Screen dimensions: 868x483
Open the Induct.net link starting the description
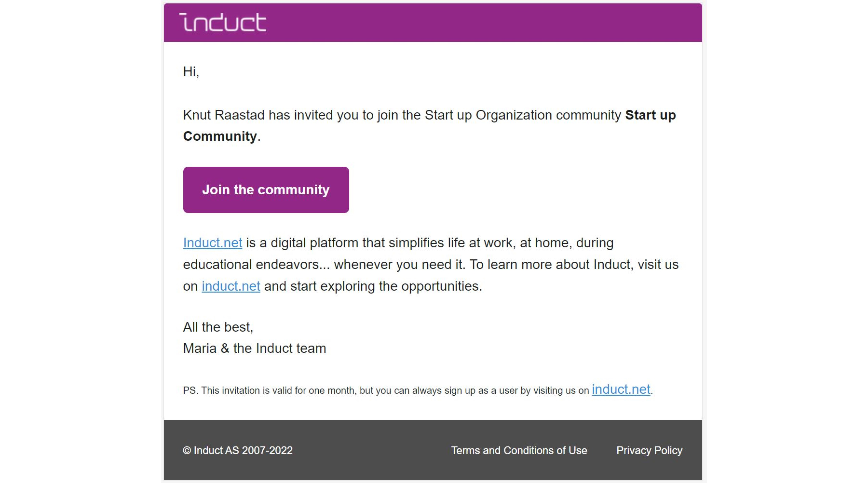click(213, 243)
